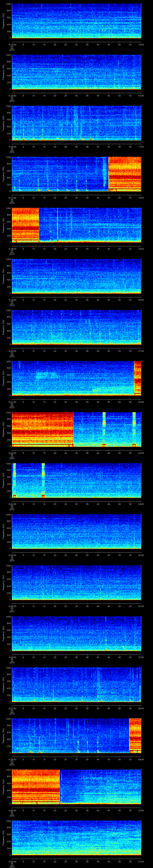153x868 pixels.
Task: Click the '9:22:00' start time label
Action: point(12,453)
